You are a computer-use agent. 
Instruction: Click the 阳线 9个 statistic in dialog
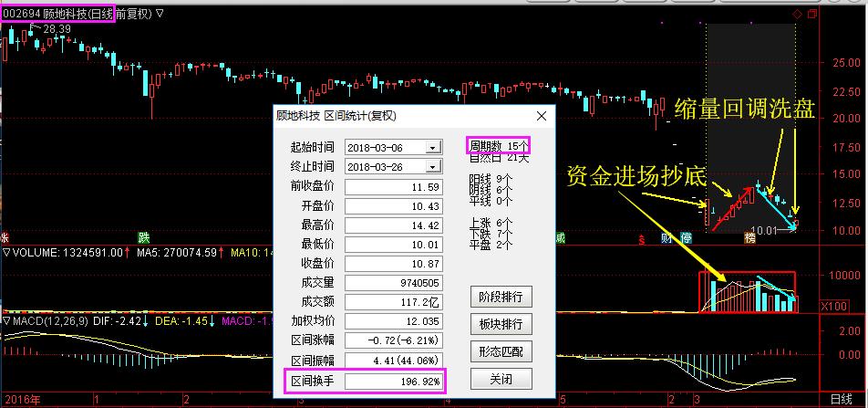pos(491,179)
